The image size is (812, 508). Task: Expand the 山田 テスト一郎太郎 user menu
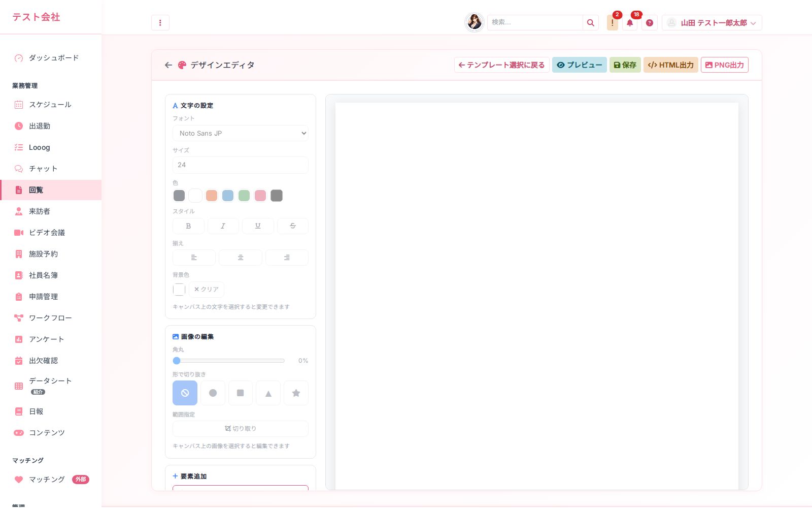pos(712,23)
